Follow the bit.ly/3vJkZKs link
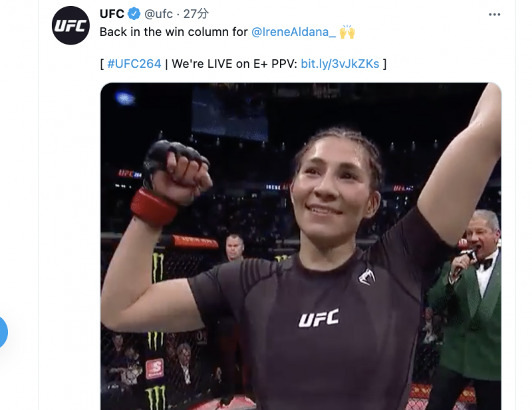The image size is (532, 410). 340,64
